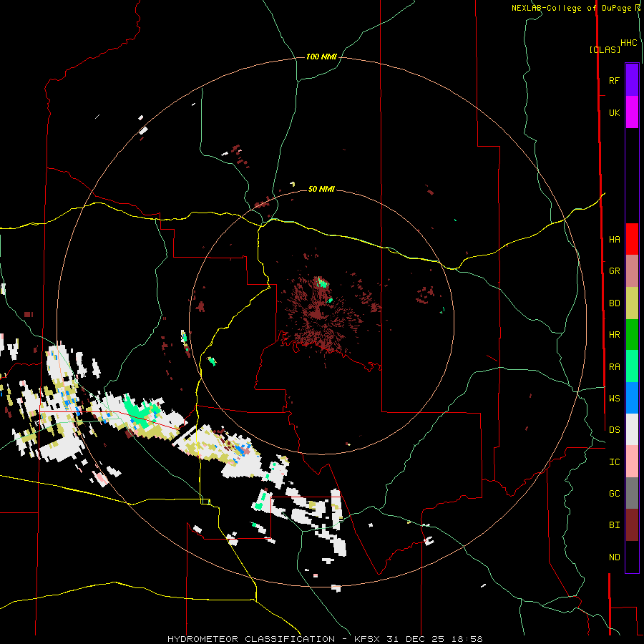
Task: Click the "[CLAS]" legend header text
Action: pos(605,49)
